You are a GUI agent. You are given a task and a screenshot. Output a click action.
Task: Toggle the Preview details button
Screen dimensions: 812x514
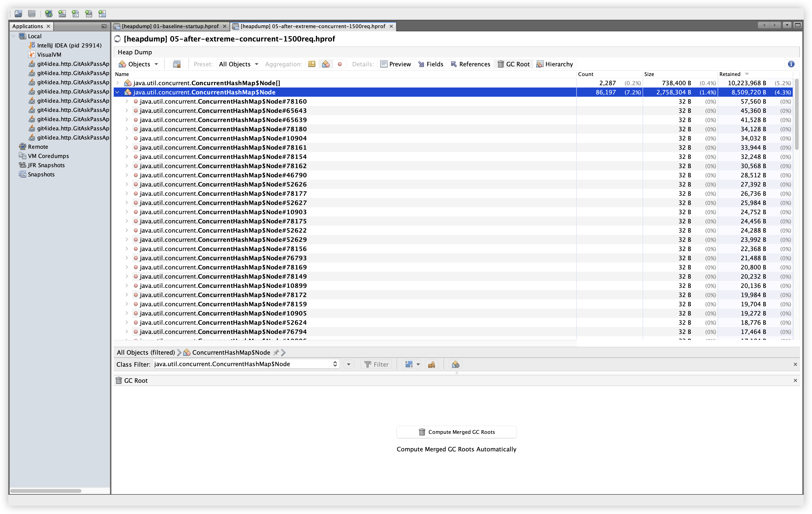pos(396,64)
